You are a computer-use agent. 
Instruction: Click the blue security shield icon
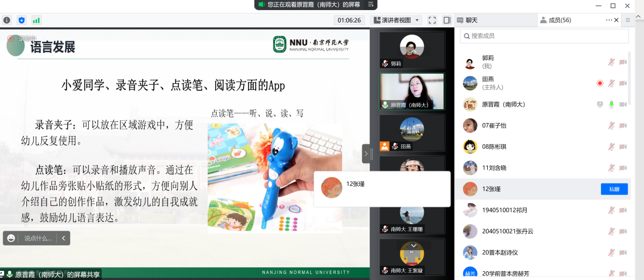[x=21, y=20]
